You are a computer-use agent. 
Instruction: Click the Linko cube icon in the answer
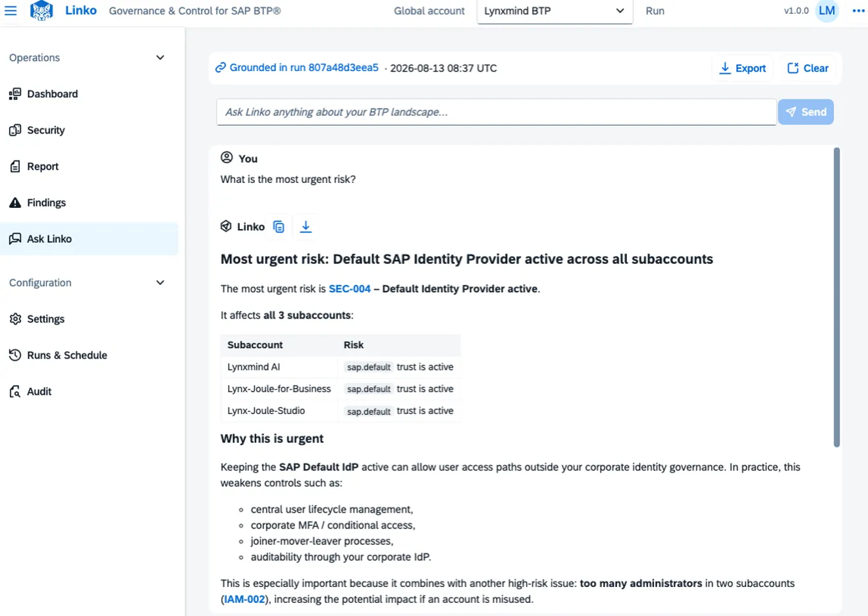point(226,226)
